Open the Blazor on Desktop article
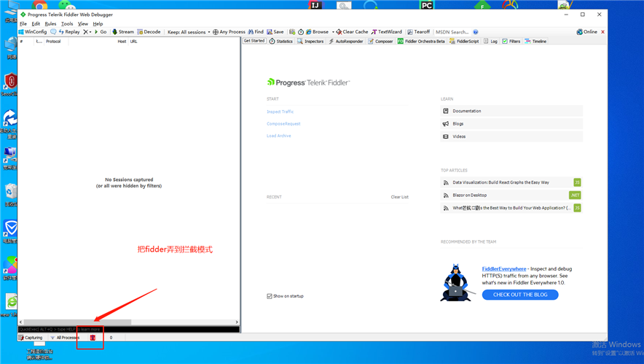644x364 pixels. coord(511,195)
